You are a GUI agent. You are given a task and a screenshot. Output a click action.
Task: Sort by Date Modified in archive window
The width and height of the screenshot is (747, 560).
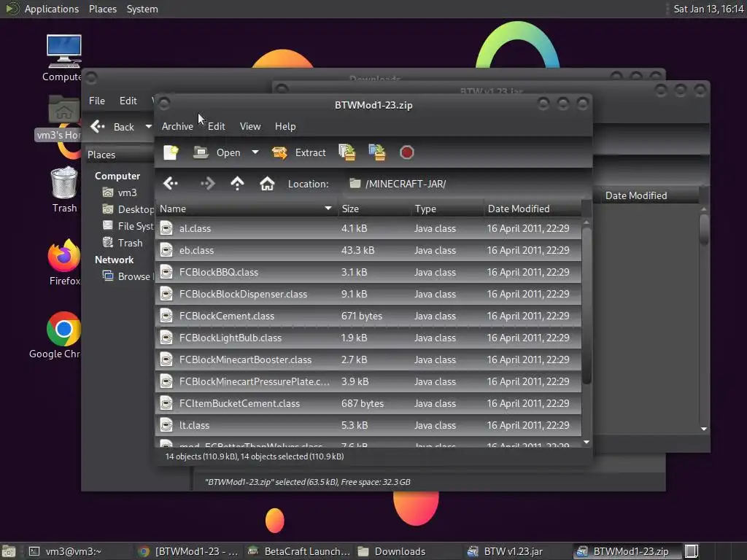[x=533, y=209]
